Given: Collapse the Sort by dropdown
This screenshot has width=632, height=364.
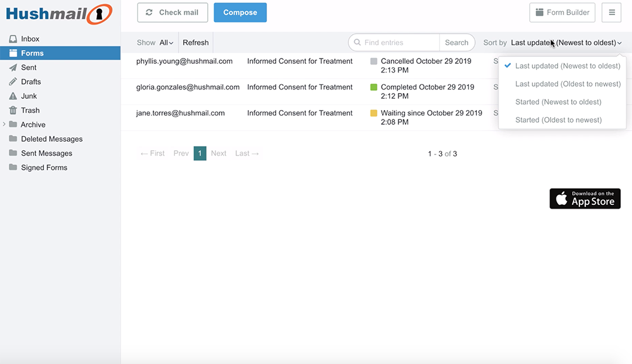Looking at the screenshot, I should click(x=565, y=43).
